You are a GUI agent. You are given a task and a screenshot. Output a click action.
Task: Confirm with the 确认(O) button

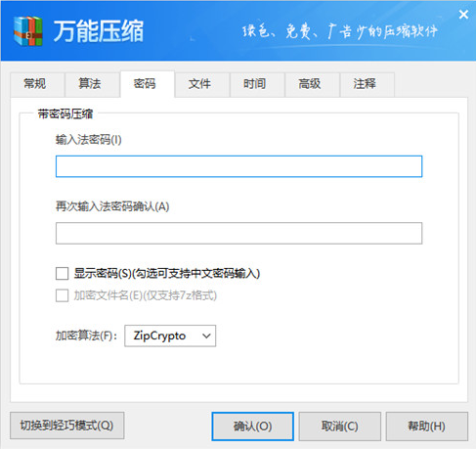pyautogui.click(x=252, y=427)
